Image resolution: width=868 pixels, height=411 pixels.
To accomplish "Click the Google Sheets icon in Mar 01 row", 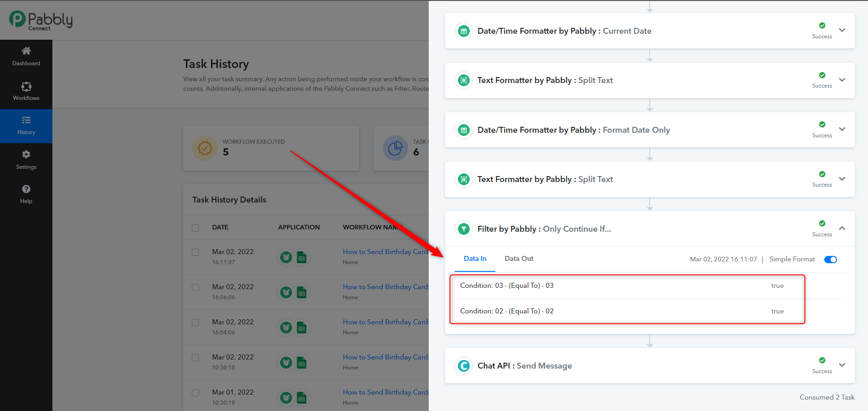I will [x=302, y=398].
